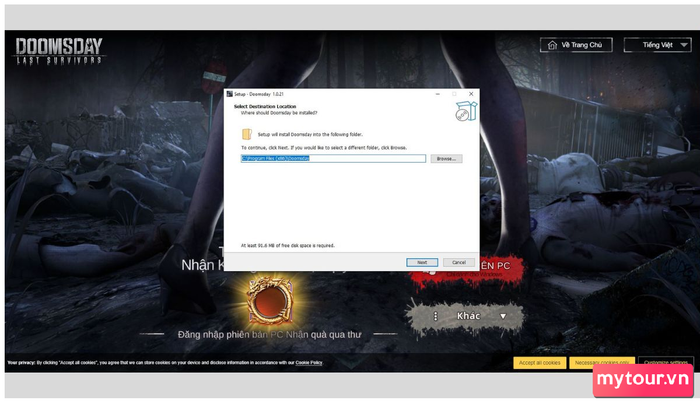Click the three-dot icon beside Khác

tap(435, 316)
